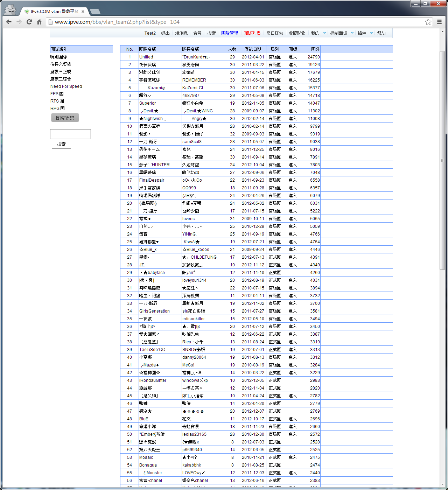The width and height of the screenshot is (448, 490).
Task: Select the Need For Speed category
Action: coord(66,86)
